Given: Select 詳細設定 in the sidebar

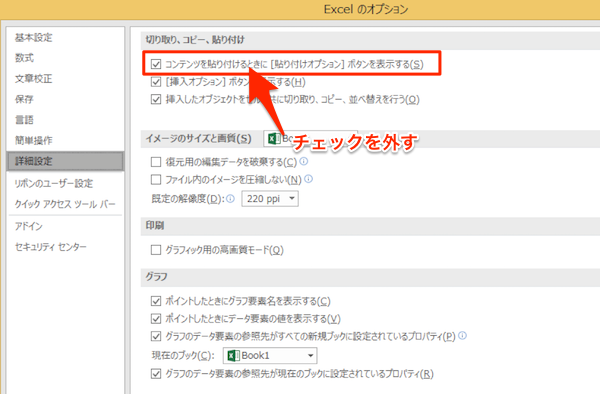Looking at the screenshot, I should tap(65, 161).
